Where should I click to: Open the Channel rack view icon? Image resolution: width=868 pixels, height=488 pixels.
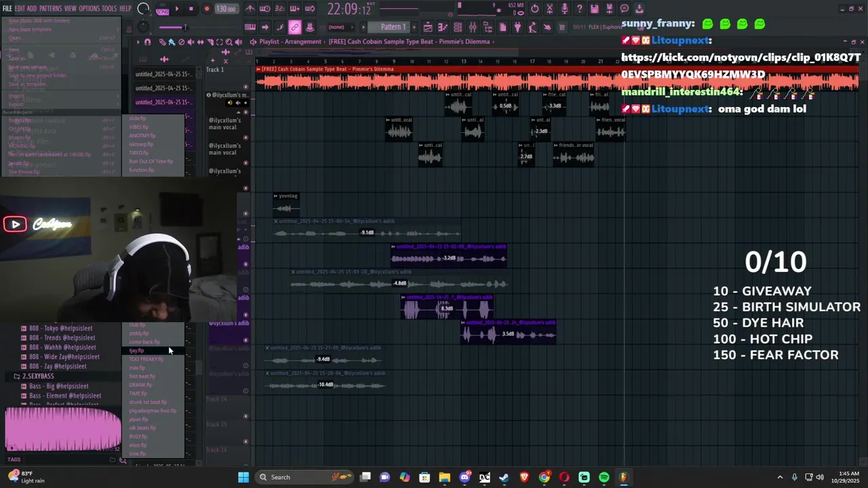[458, 27]
